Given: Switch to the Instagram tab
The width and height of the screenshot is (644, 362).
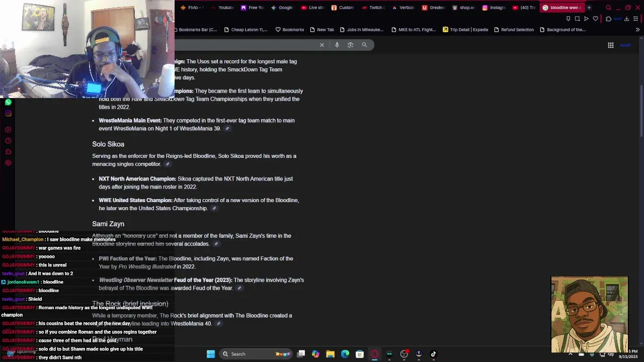Looking at the screenshot, I should click(494, 8).
